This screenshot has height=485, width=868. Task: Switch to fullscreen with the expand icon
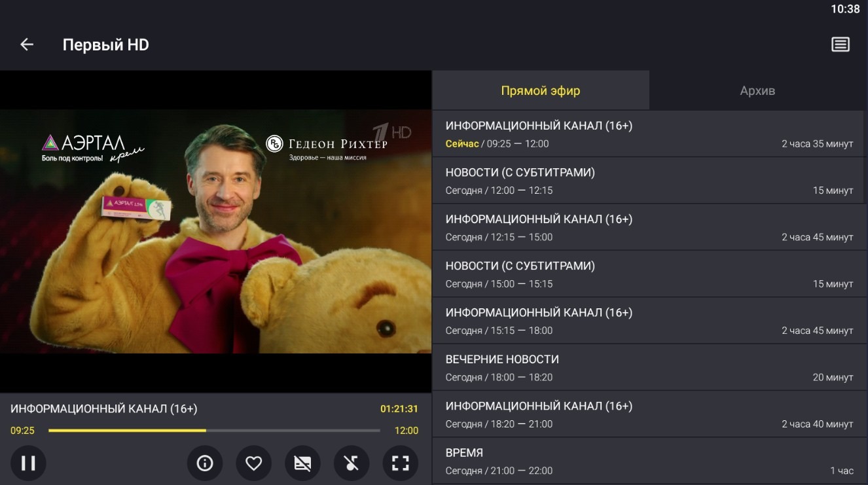(400, 463)
